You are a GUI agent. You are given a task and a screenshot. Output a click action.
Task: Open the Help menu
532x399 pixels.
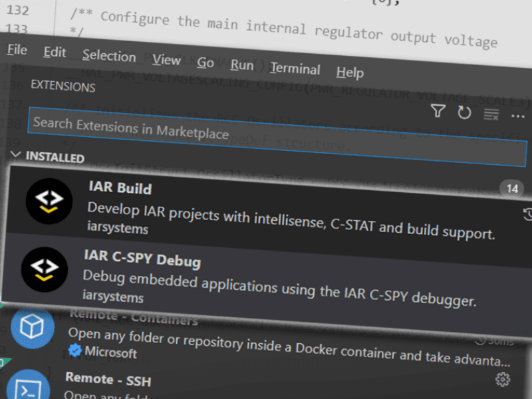click(x=349, y=72)
